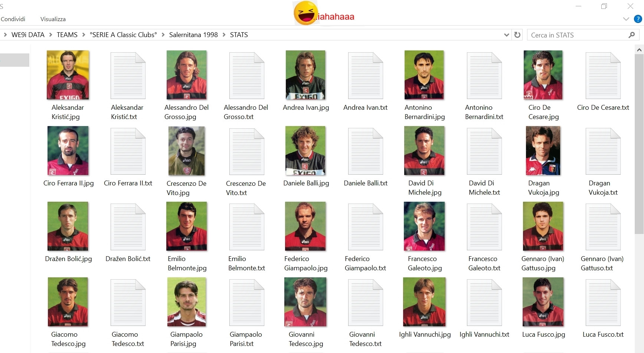Navigate to WE9i DATA breadcrumb folder
Viewport: 644px width, 353px height.
point(28,35)
